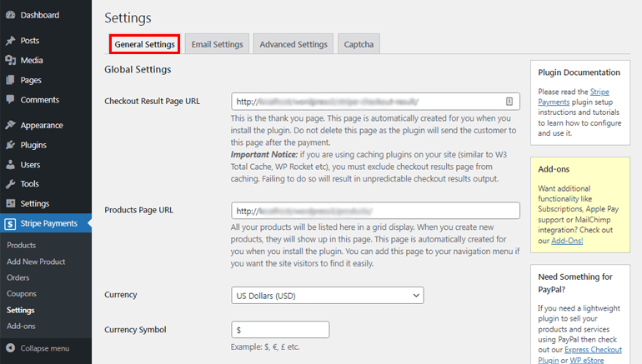This screenshot has height=364, width=642.
Task: Click the Products Page URL label
Action: 138,210
